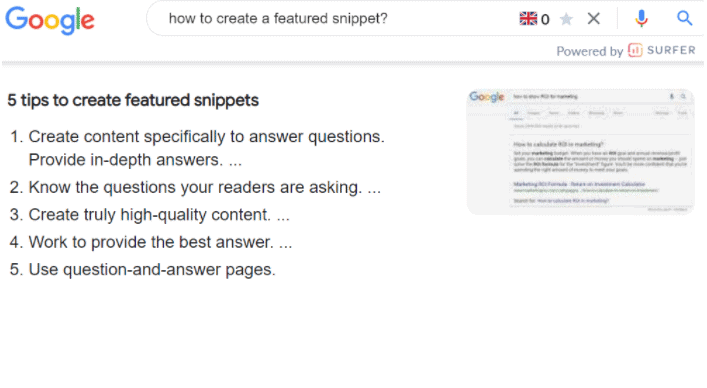Click the 'Powered by' label text
The height and width of the screenshot is (388, 707).
point(589,51)
